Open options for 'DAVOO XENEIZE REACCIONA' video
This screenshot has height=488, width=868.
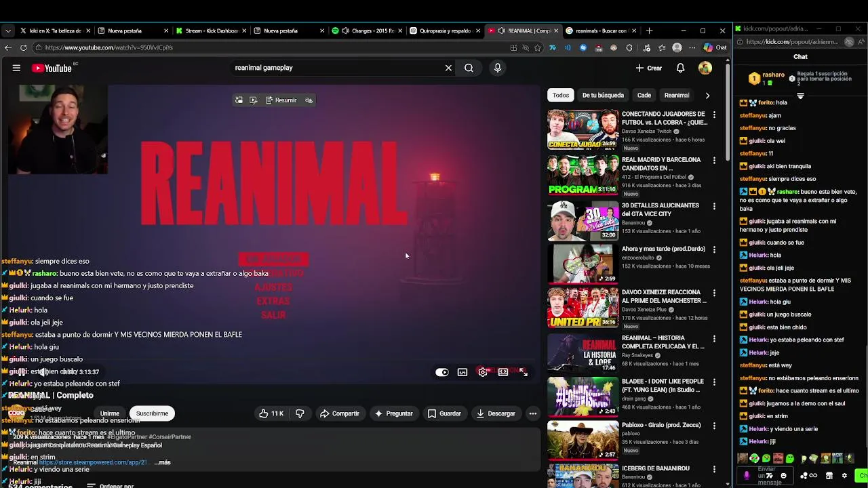714,293
